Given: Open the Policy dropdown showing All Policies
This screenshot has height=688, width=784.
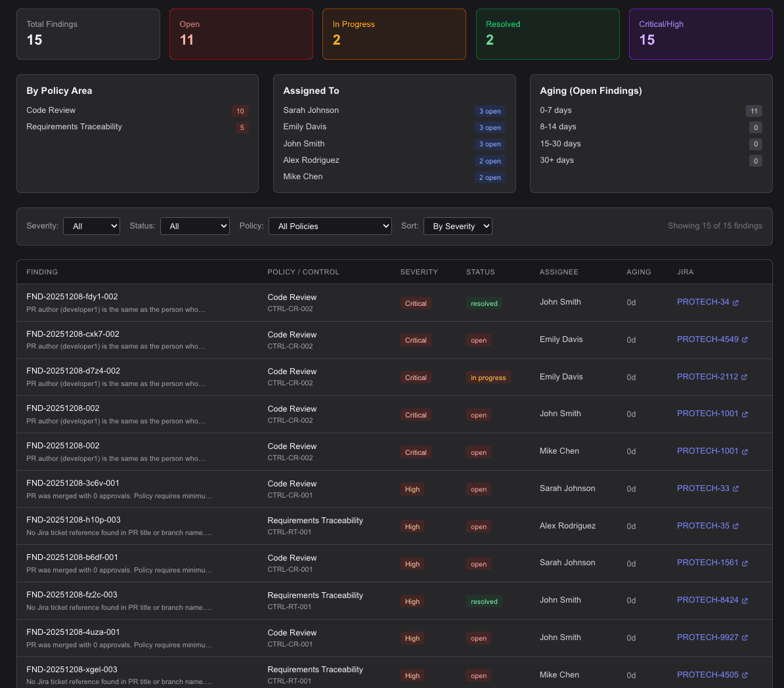Looking at the screenshot, I should (330, 226).
